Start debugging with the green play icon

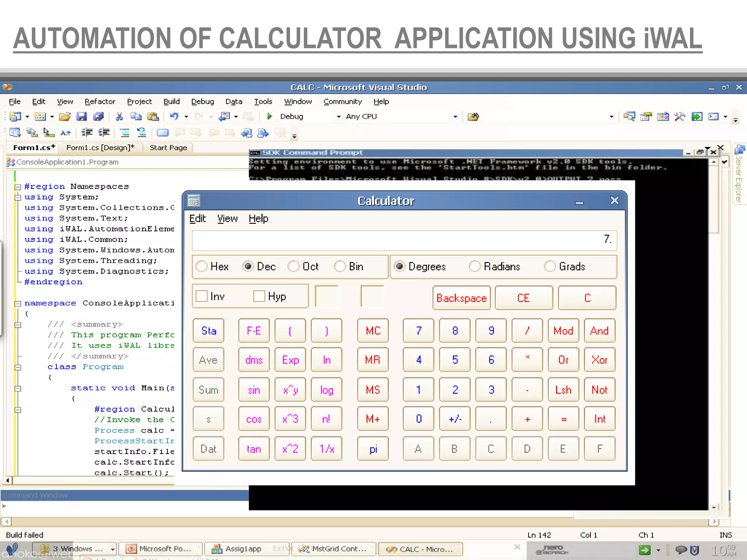(x=270, y=116)
